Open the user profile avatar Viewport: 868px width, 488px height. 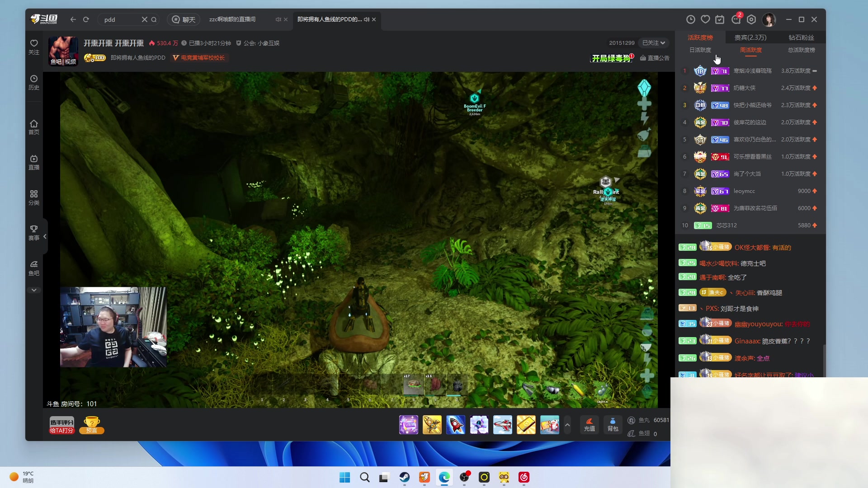click(769, 19)
